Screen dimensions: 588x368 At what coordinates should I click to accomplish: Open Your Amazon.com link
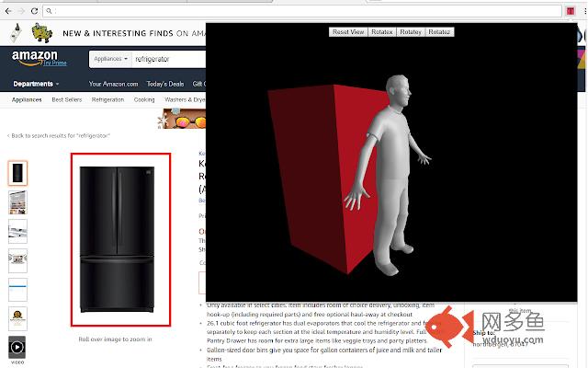[x=113, y=84]
